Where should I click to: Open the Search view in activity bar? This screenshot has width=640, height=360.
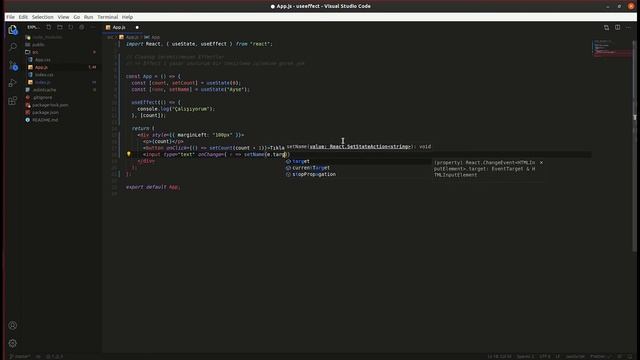[x=13, y=47]
